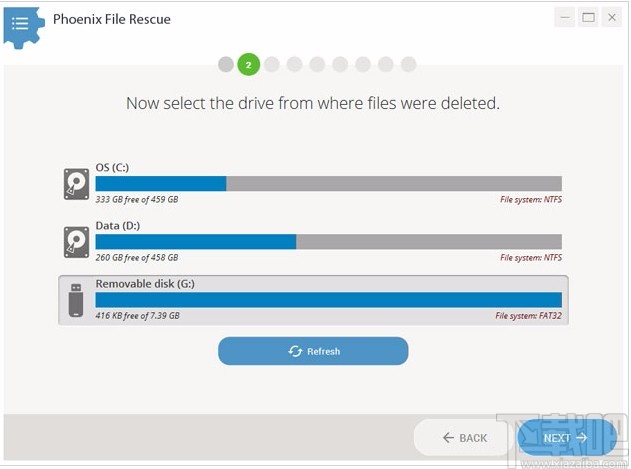Screen dimensions: 631x469
Task: Jump to wizard step 1 dot
Action: [226, 65]
